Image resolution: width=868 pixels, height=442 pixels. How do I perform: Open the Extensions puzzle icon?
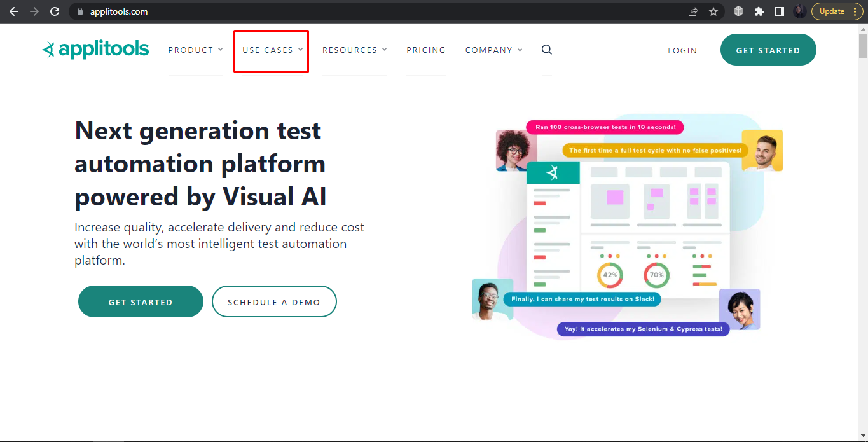click(x=759, y=11)
